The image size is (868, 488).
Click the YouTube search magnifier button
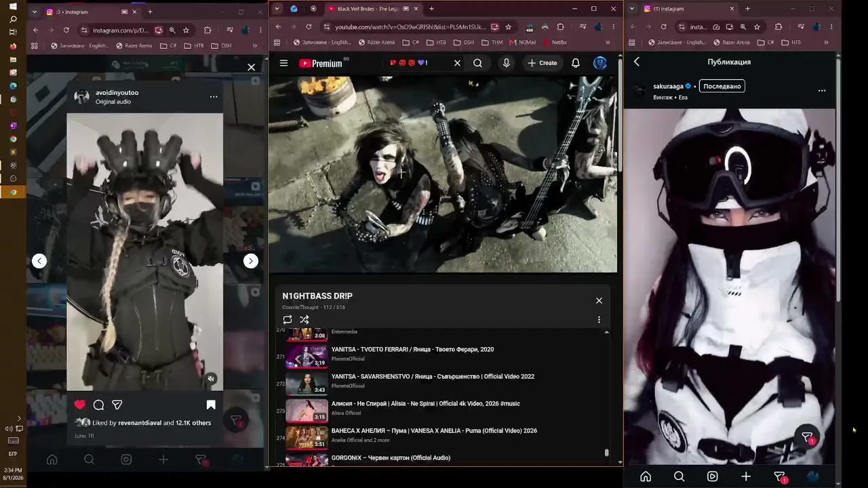pos(478,63)
